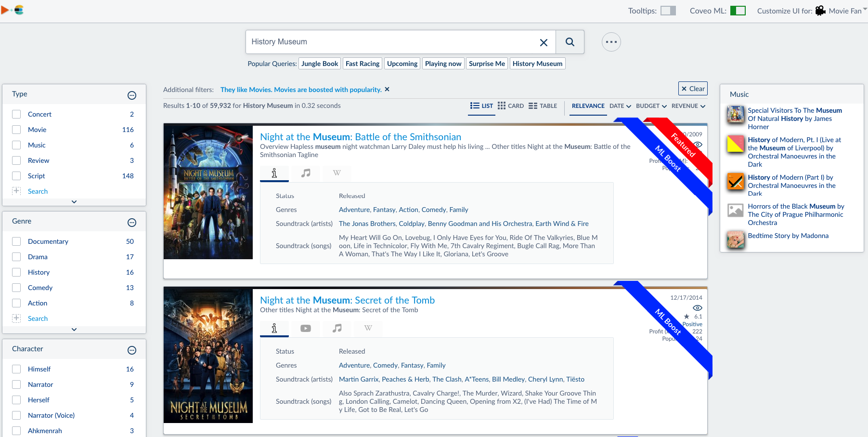Check the Music type filter
Image resolution: width=868 pixels, height=437 pixels.
click(16, 145)
